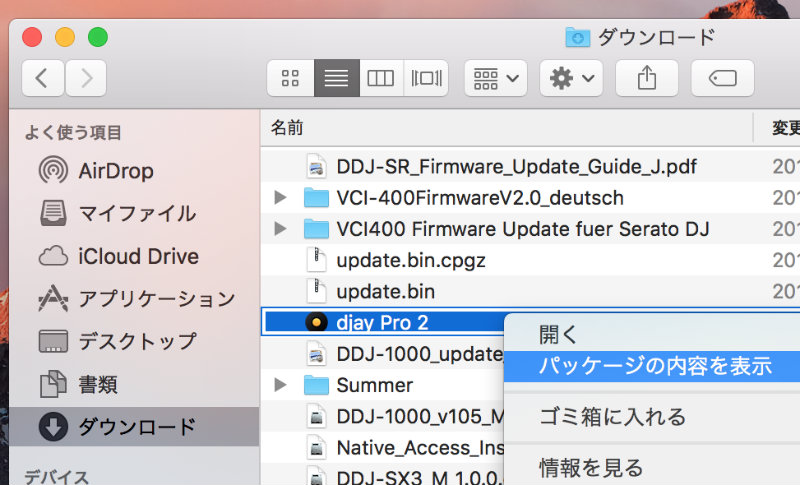Viewport: 800px width, 485px height.
Task: Click the share button in toolbar
Action: tap(647, 78)
